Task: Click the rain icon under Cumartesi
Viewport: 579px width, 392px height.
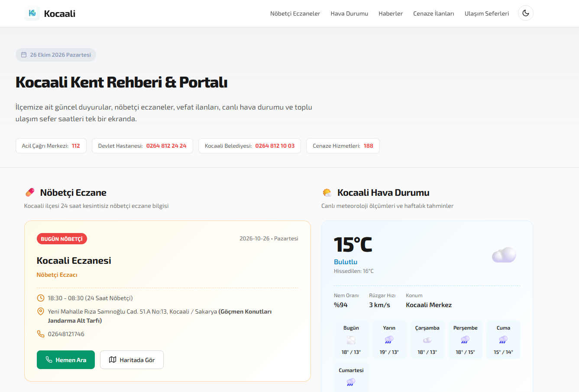Action: pos(351,382)
